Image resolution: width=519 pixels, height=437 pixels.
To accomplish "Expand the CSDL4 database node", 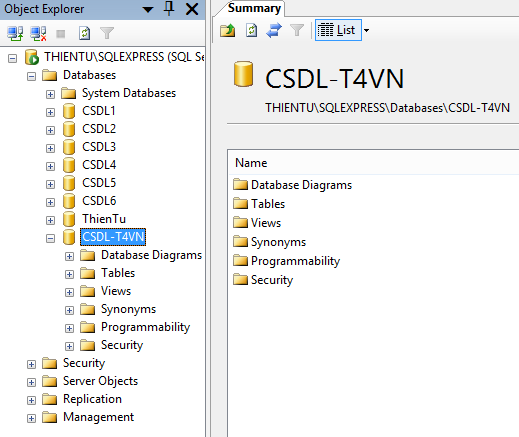I will [x=50, y=167].
